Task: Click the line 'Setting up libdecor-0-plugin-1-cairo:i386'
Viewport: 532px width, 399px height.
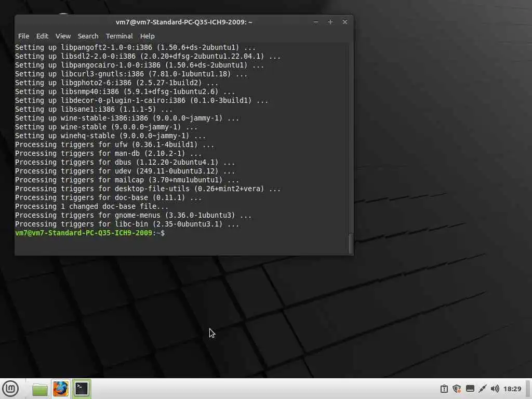Action: tap(141, 100)
